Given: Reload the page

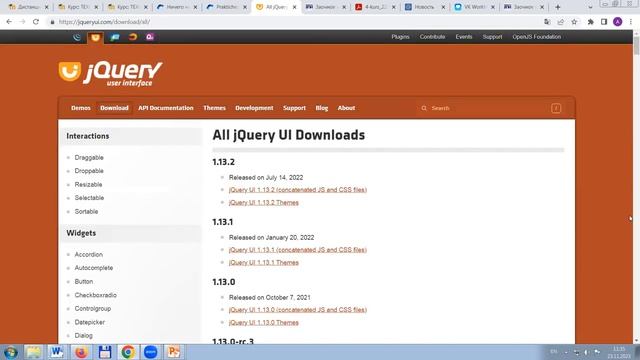Looking at the screenshot, I should coord(36,22).
